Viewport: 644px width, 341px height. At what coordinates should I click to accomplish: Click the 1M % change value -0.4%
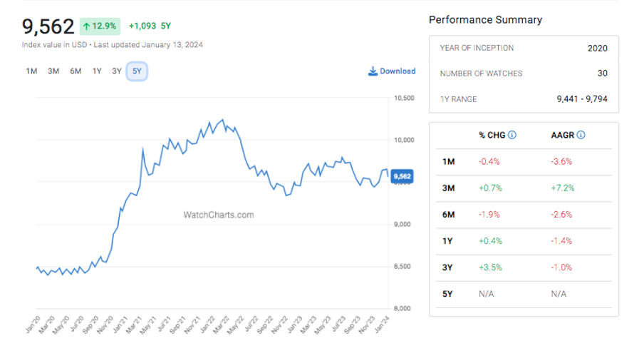pyautogui.click(x=489, y=162)
